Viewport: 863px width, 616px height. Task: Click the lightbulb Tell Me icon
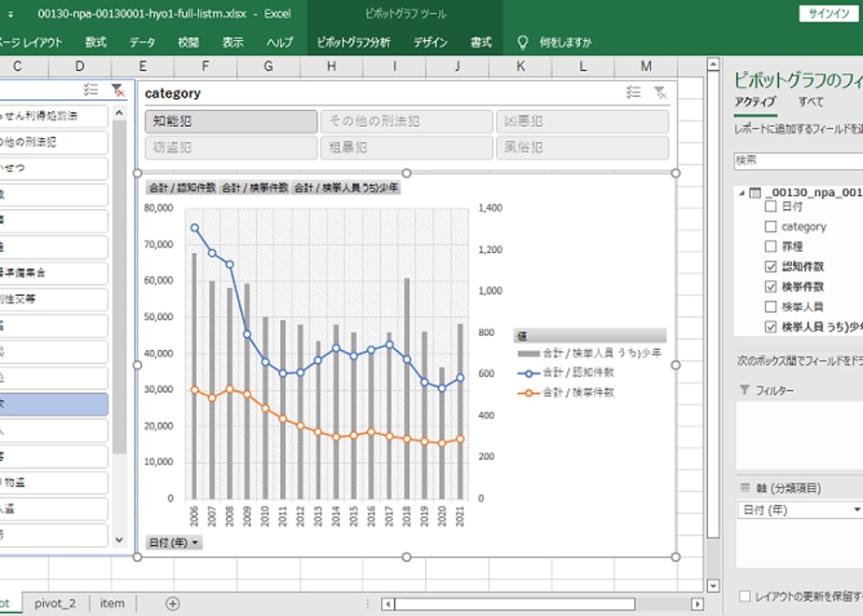[x=522, y=42]
